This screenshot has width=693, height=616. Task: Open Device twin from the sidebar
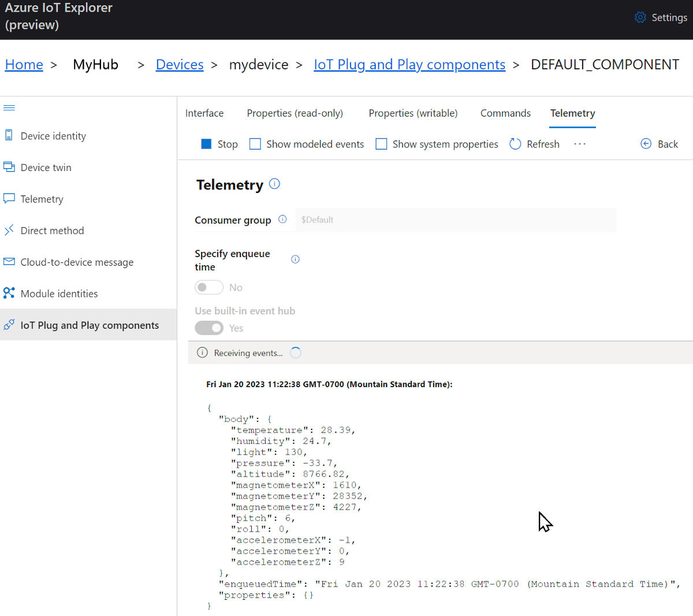9,167
